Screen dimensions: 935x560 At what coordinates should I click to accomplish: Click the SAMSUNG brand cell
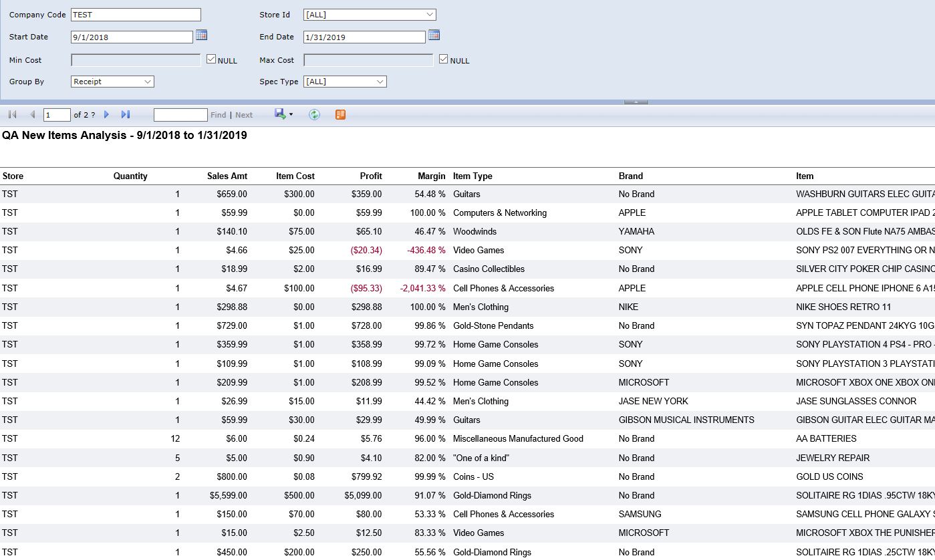click(640, 515)
